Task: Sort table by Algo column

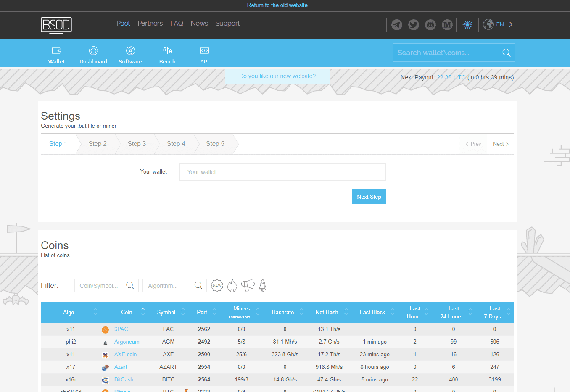Action: pos(69,312)
